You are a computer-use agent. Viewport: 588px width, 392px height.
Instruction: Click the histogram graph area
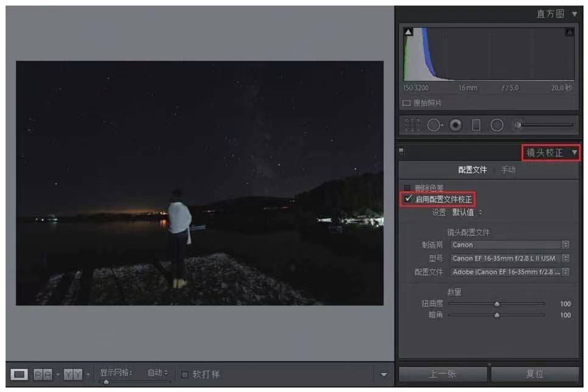tap(489, 54)
